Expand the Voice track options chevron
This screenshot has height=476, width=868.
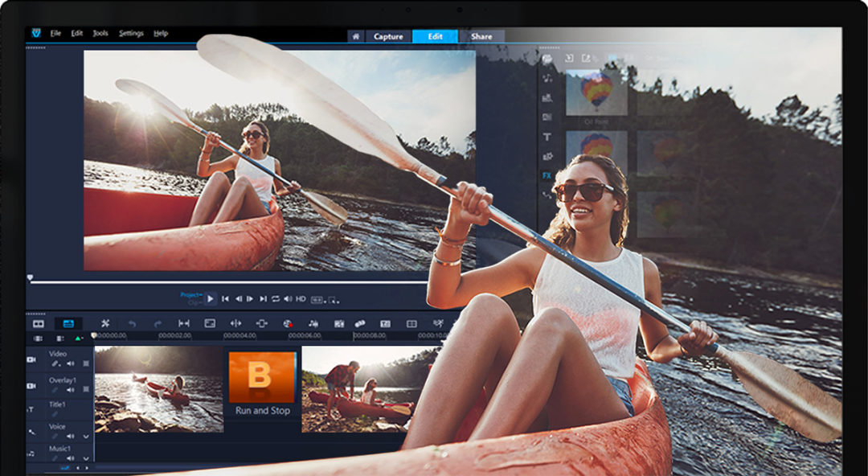(86, 437)
